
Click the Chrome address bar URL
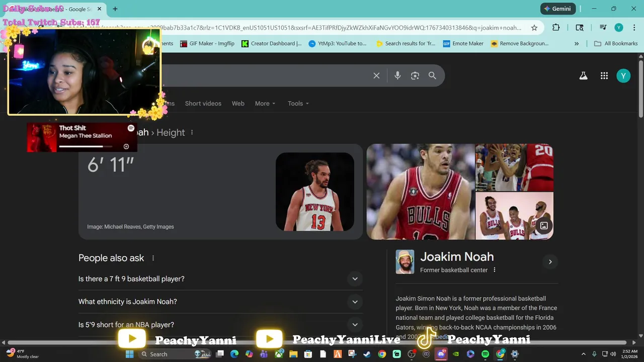342,28
